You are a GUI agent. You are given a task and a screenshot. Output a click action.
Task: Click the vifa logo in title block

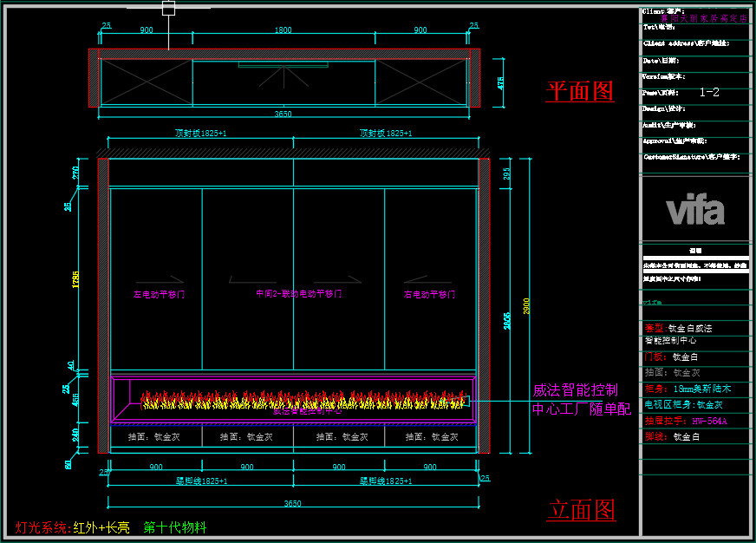(x=694, y=211)
